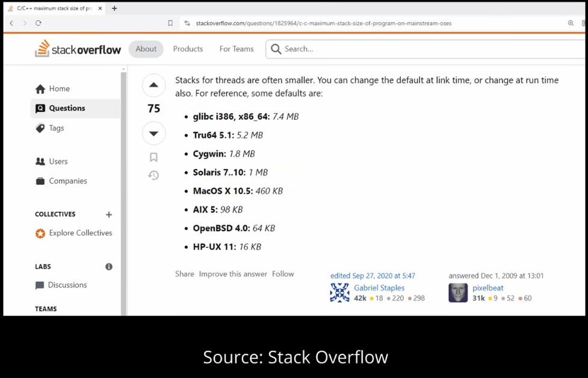Bookmark this answer
This screenshot has height=378, width=588.
(x=153, y=156)
